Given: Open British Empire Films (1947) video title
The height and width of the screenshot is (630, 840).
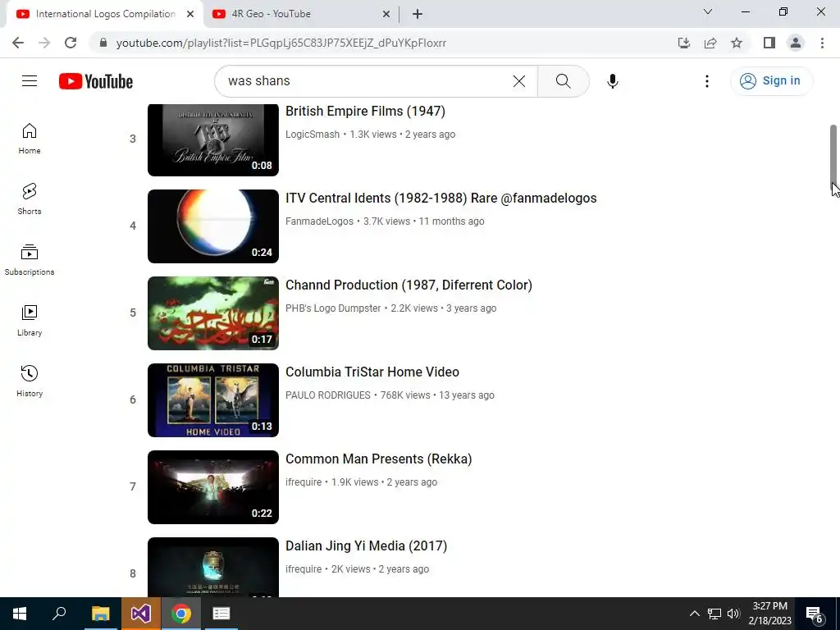Looking at the screenshot, I should tap(365, 111).
